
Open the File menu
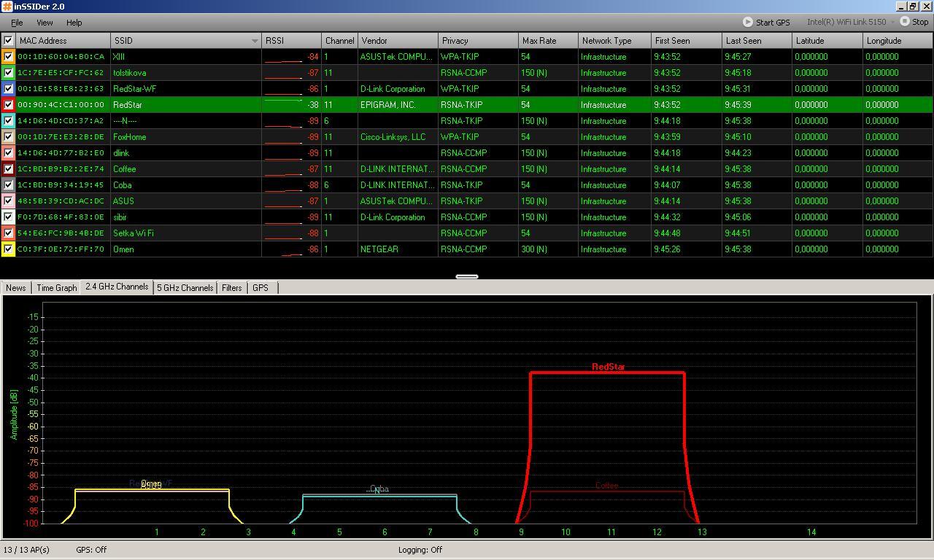click(x=17, y=23)
